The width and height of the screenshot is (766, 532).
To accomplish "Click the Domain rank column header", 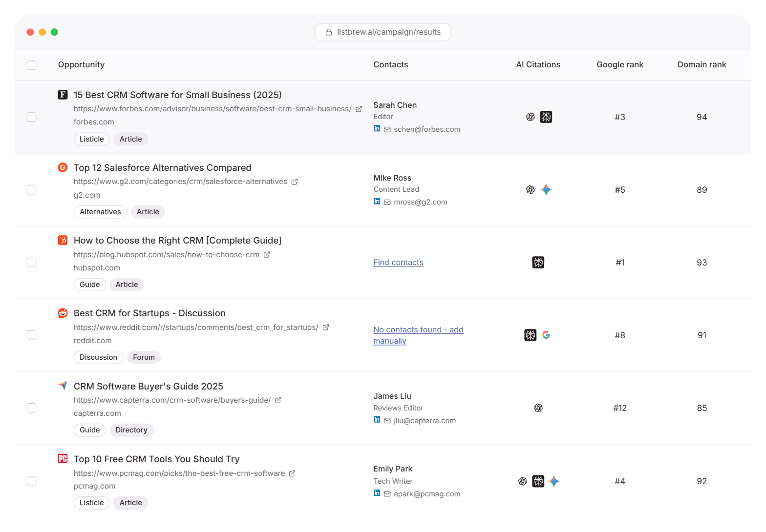I will (702, 65).
